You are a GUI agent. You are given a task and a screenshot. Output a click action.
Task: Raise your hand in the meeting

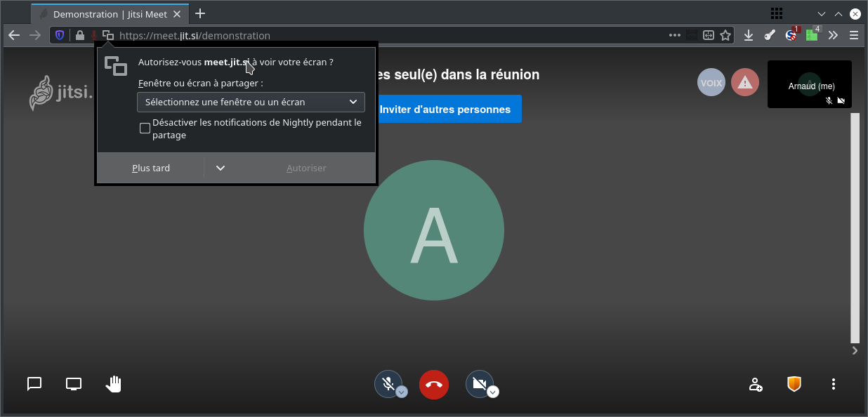click(113, 384)
